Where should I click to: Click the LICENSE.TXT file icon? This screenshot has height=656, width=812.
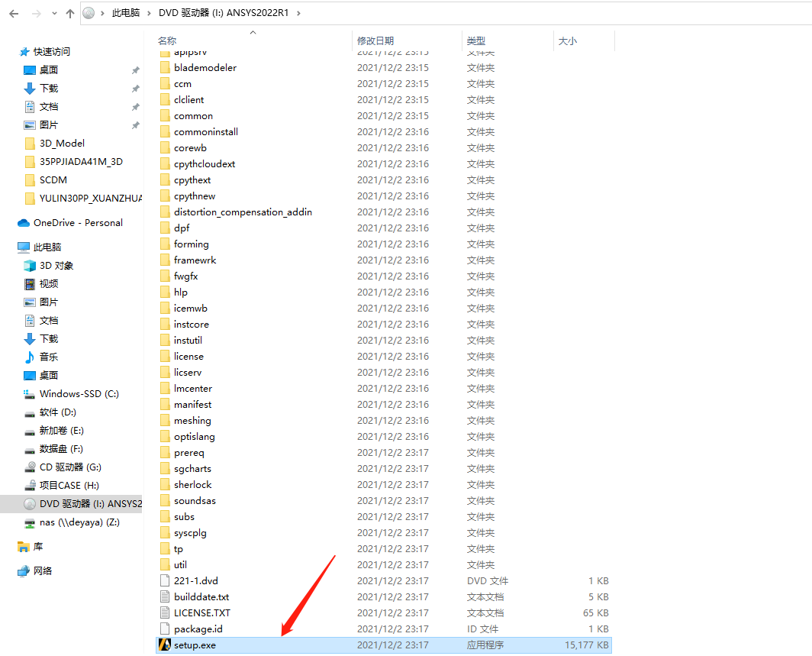164,613
